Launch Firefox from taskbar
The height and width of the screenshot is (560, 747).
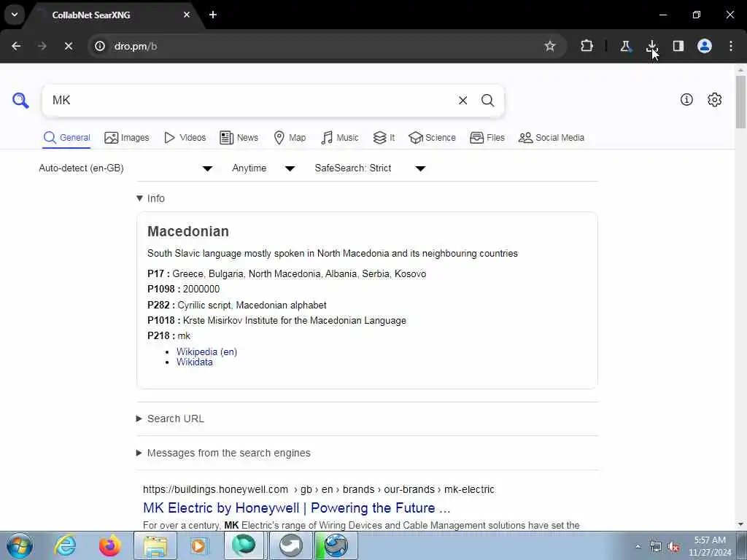pyautogui.click(x=109, y=545)
